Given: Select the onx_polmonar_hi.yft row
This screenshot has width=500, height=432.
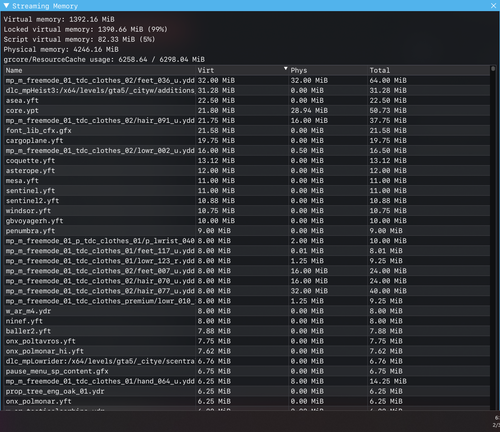Looking at the screenshot, I should click(247, 351).
